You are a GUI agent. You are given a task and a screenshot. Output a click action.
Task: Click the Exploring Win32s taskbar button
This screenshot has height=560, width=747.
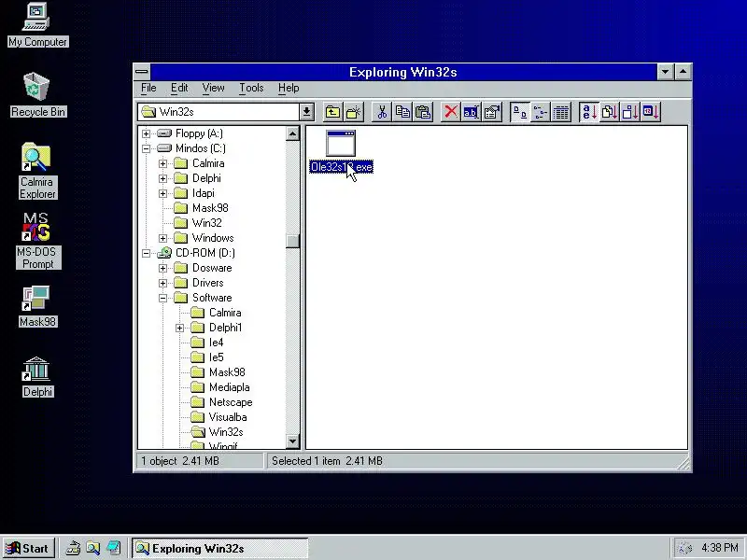[x=219, y=549]
